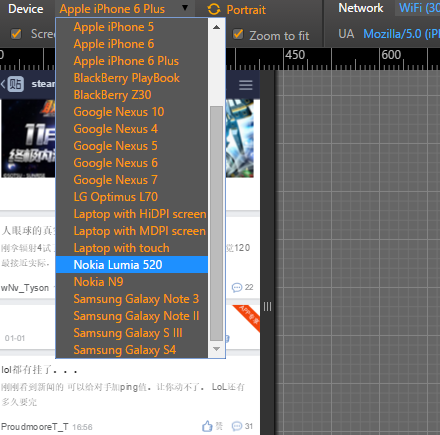Click the back arrow in page header
This screenshot has height=435, width=440.
pyautogui.click(x=3, y=84)
